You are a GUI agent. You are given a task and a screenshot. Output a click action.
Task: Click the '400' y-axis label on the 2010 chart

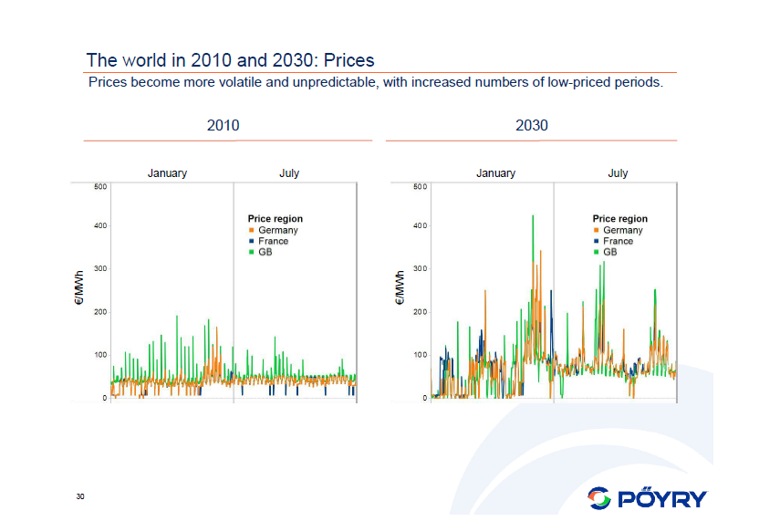(x=100, y=225)
